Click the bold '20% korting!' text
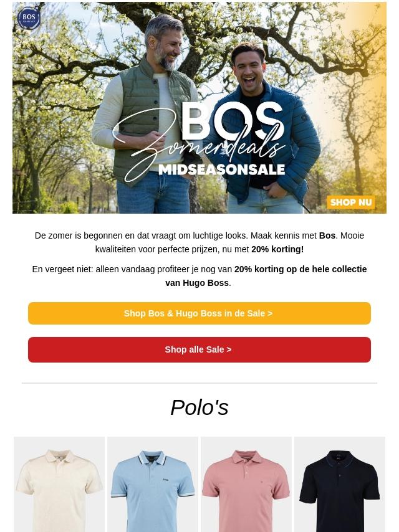Image resolution: width=399 pixels, height=532 pixels. coord(277,249)
